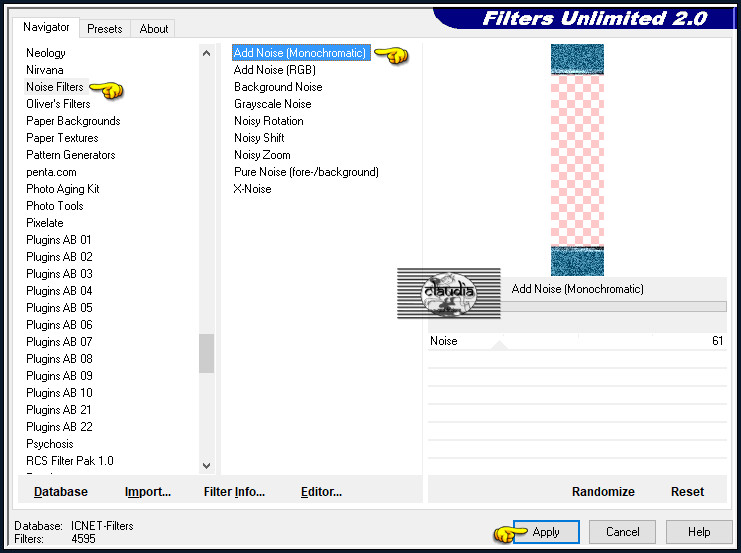
Task: Choose Grayscale Noise filter
Action: pyautogui.click(x=273, y=104)
